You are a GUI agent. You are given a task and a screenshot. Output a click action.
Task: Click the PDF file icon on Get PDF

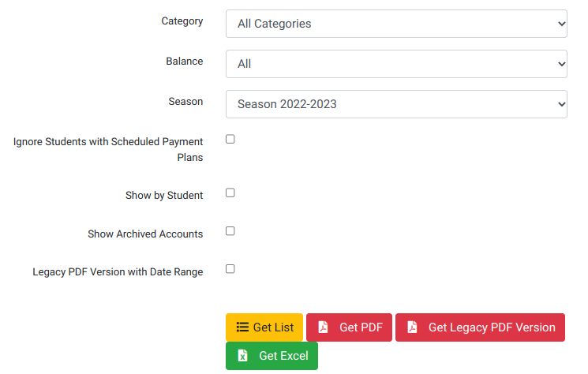click(323, 327)
